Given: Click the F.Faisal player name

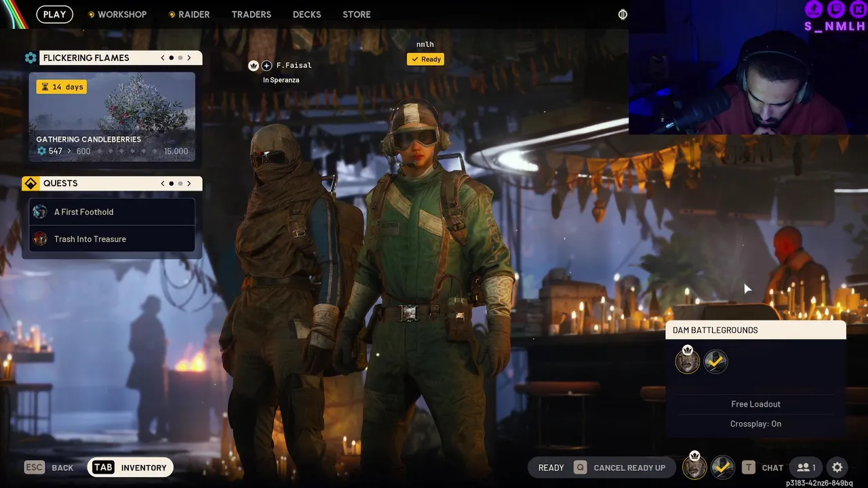Looking at the screenshot, I should [x=294, y=66].
